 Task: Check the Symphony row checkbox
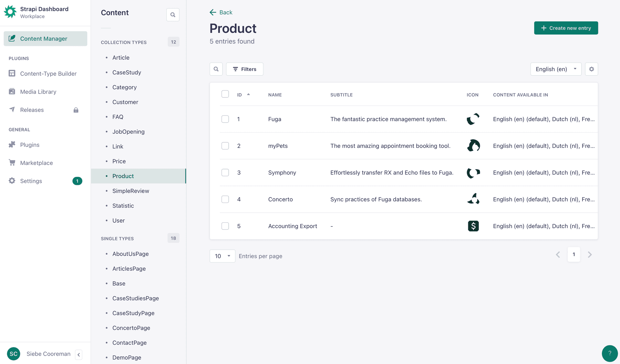pos(225,173)
